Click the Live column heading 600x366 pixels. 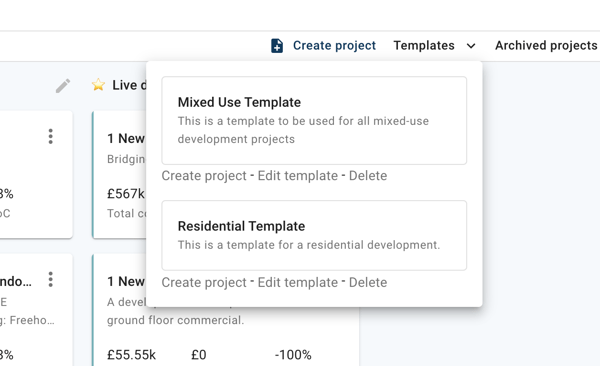pyautogui.click(x=125, y=85)
